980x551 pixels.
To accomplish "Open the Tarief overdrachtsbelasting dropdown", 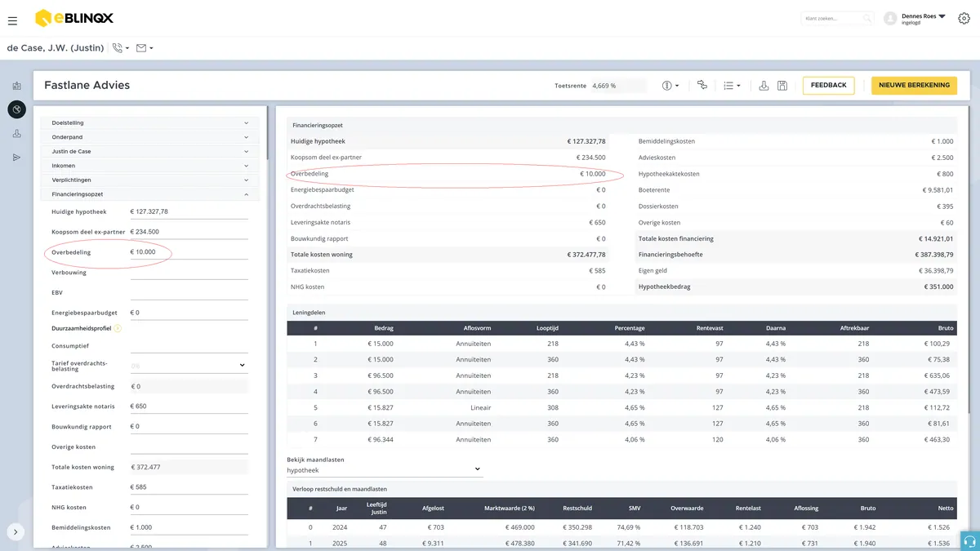I will point(189,366).
